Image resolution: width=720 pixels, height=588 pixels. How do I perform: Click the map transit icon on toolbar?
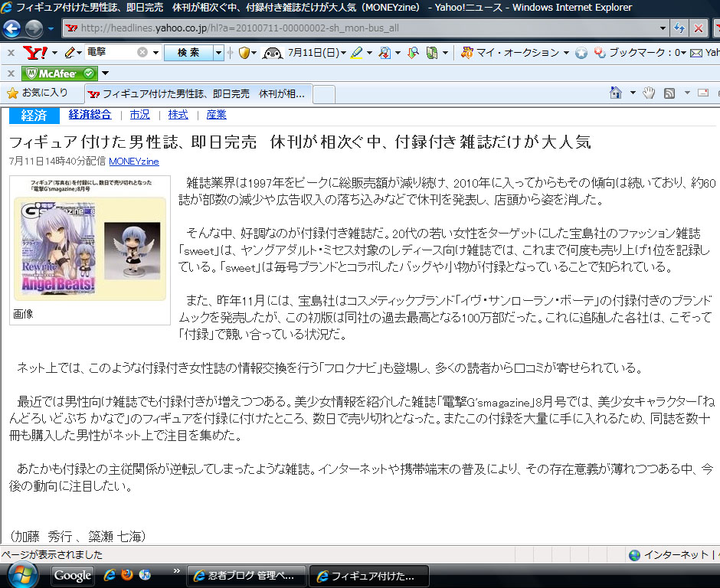[432, 54]
